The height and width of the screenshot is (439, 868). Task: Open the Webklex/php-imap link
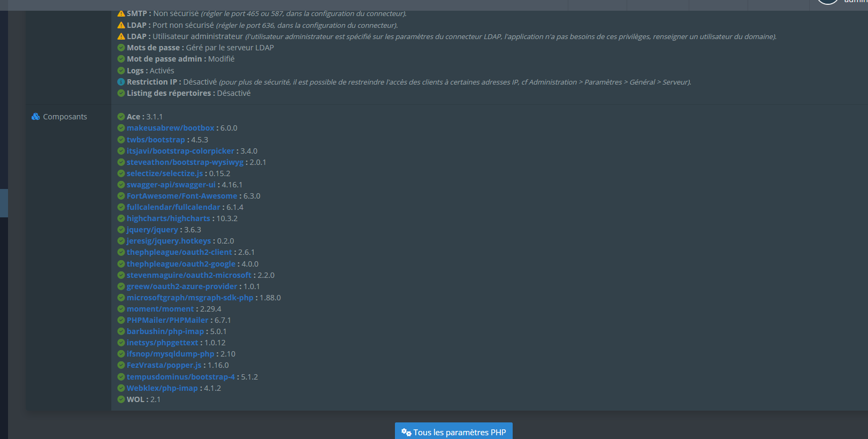click(x=162, y=388)
